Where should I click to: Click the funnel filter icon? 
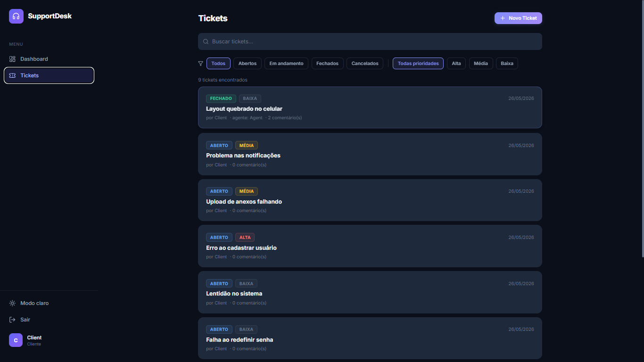click(201, 63)
